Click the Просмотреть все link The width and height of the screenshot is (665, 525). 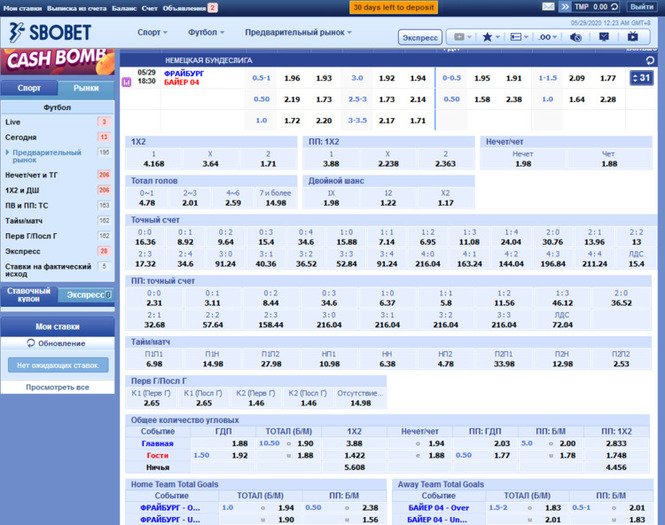pos(57,387)
